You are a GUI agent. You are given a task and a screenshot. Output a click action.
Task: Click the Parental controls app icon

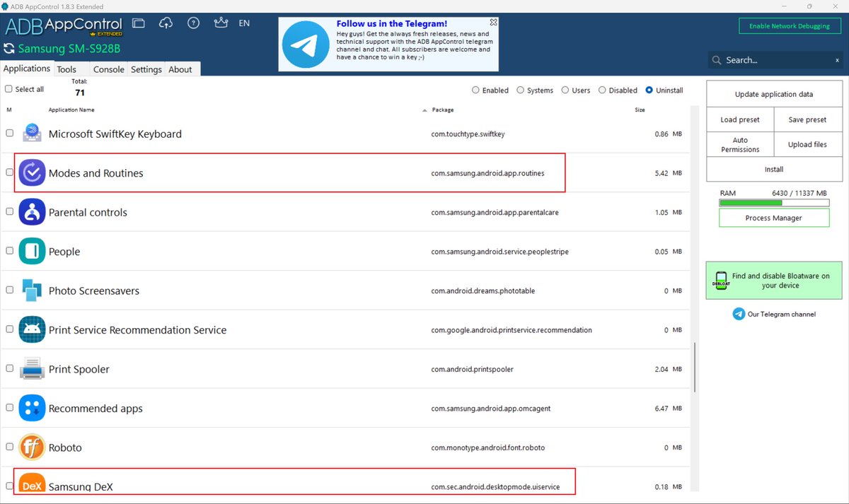point(32,212)
